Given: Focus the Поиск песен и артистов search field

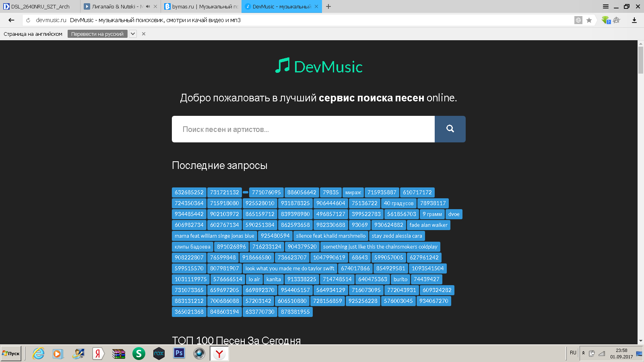Looking at the screenshot, I should pos(303,129).
